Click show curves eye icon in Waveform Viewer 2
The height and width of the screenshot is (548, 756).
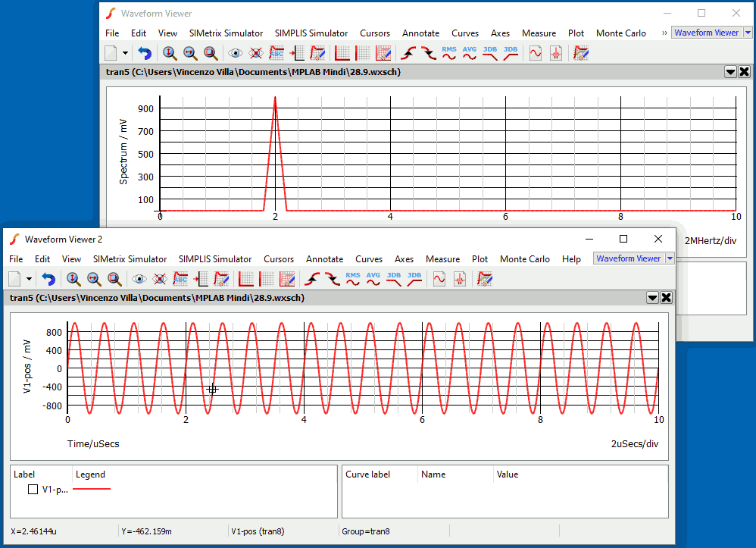coord(139,279)
